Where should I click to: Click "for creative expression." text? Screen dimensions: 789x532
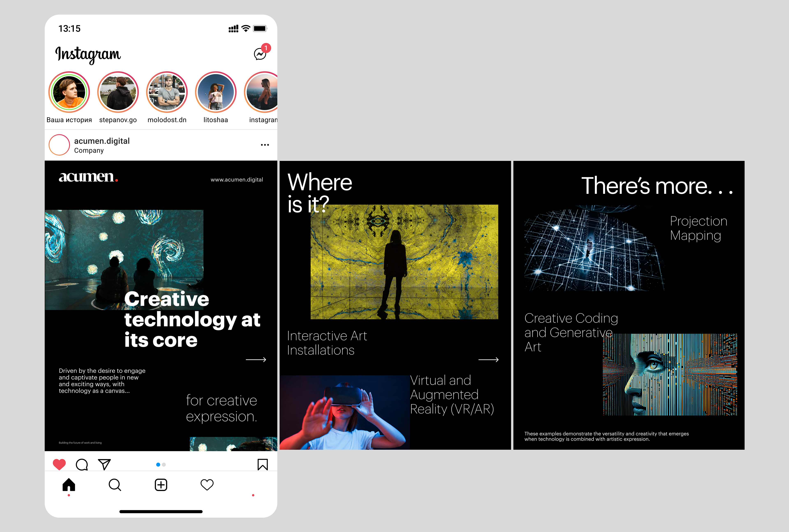click(x=222, y=409)
